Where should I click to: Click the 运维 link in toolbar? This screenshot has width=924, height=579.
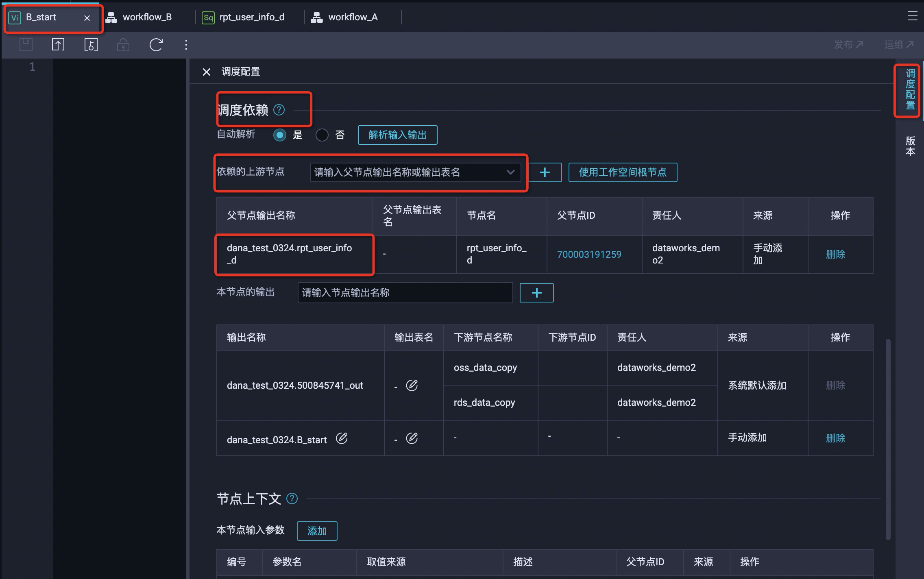(899, 44)
